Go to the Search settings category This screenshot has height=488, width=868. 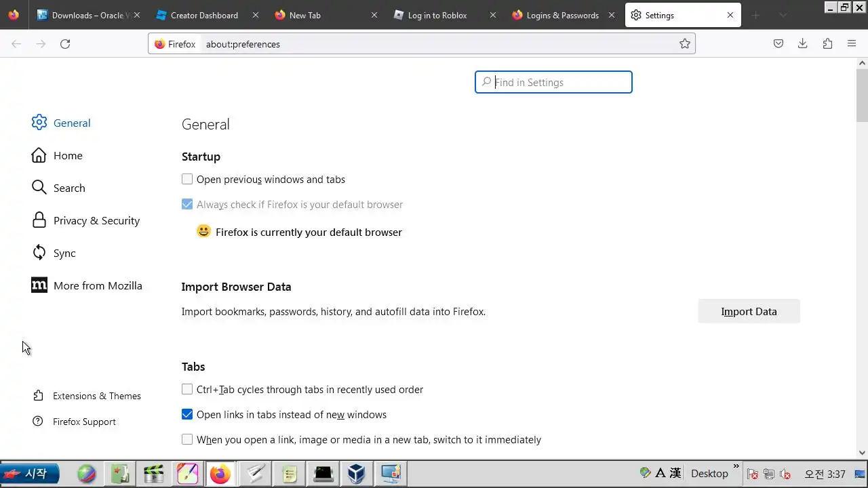pyautogui.click(x=58, y=188)
